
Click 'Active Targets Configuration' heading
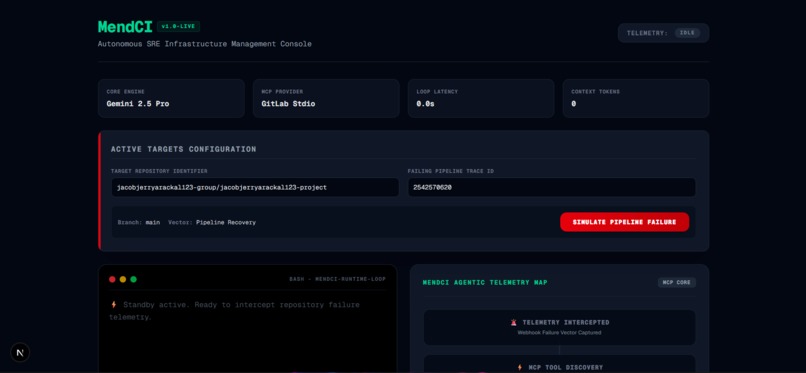184,150
